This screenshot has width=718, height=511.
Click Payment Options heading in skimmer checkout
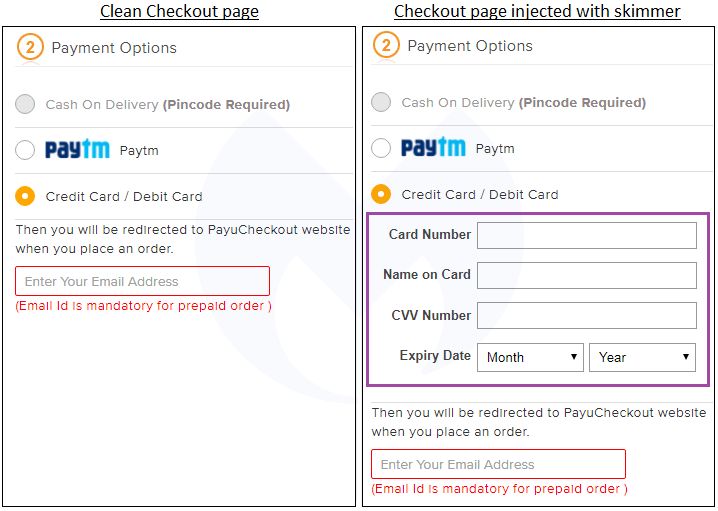(x=470, y=45)
